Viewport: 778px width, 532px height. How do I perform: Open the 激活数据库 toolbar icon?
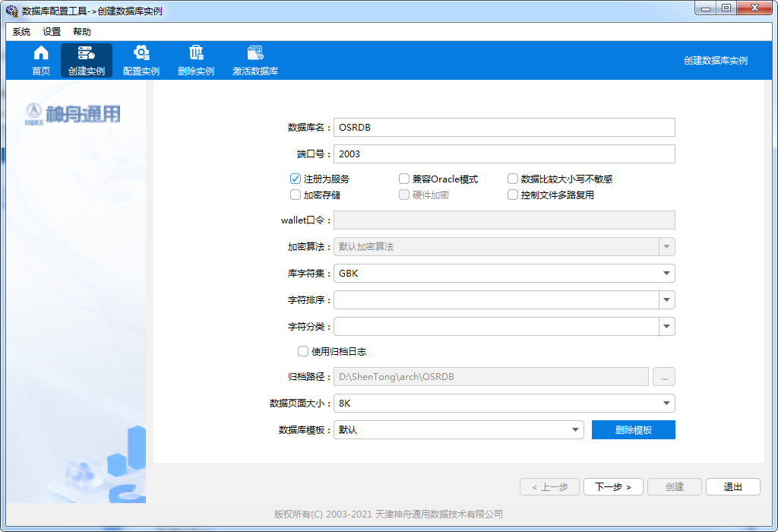tap(255, 53)
